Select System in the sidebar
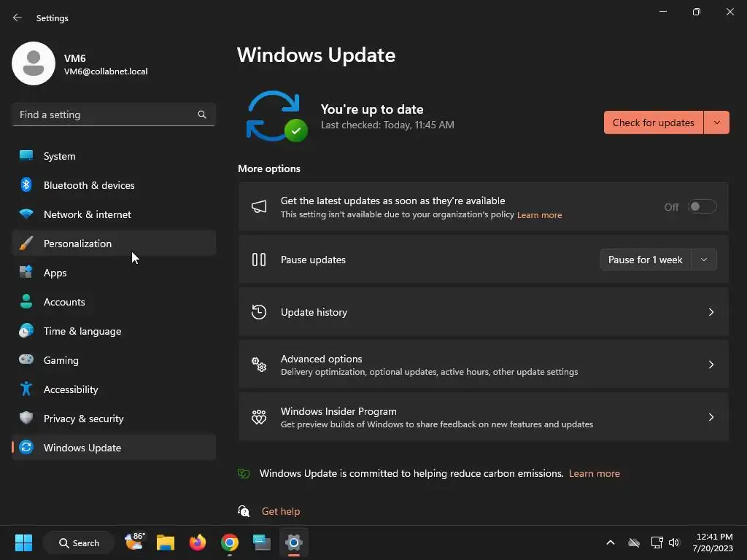The image size is (747, 560). 114,156
